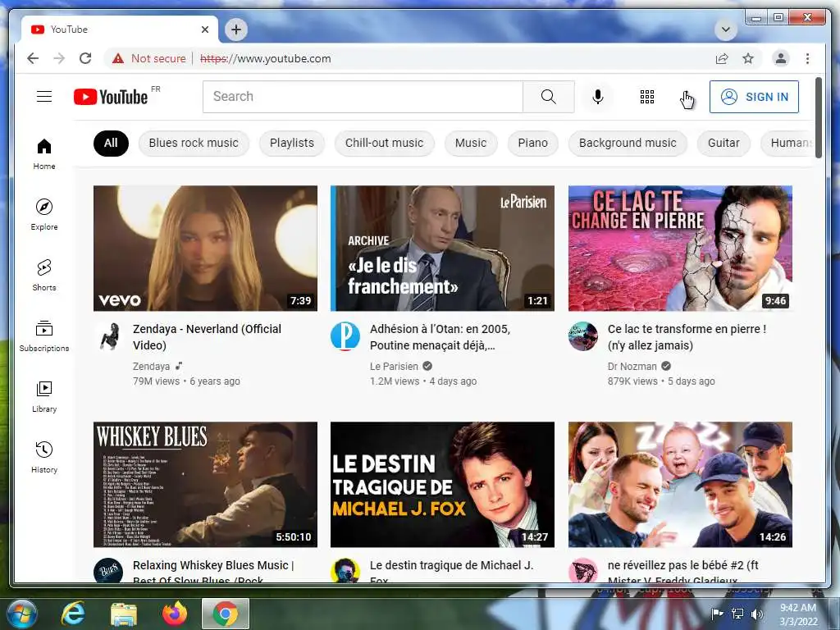The width and height of the screenshot is (840, 630).
Task: Select the Blues rock music chip
Action: [x=194, y=143]
